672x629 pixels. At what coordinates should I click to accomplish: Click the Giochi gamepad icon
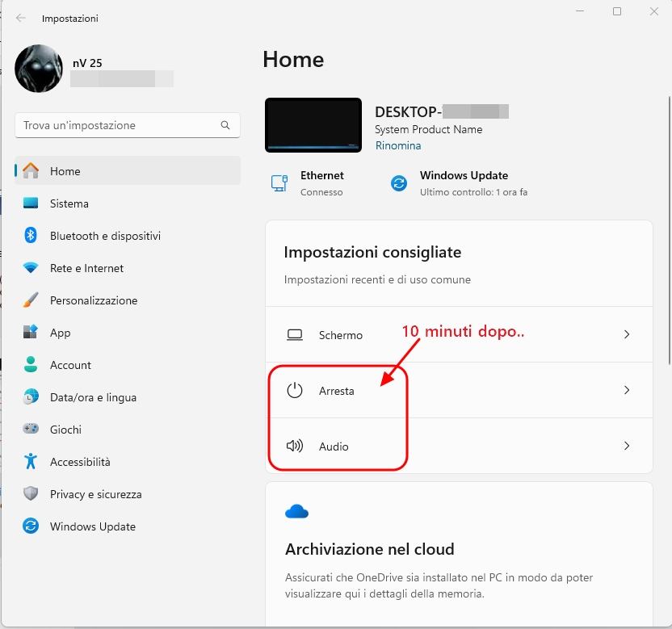[x=31, y=429]
